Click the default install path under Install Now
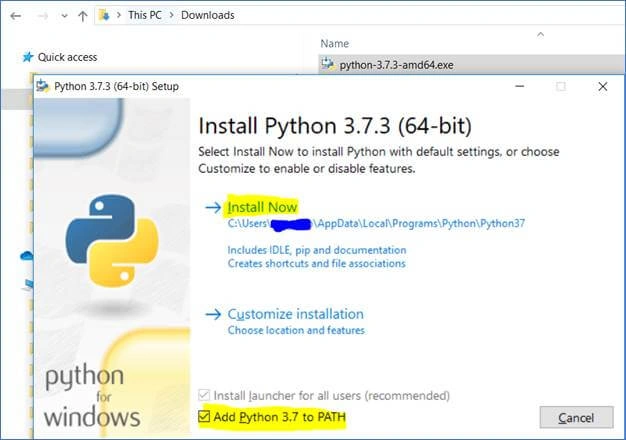The height and width of the screenshot is (440, 626). [376, 223]
